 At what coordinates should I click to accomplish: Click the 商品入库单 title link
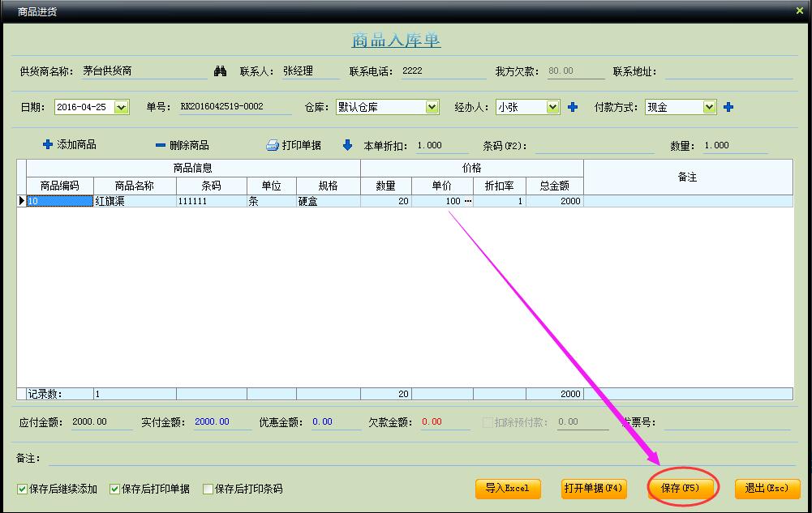pos(396,40)
